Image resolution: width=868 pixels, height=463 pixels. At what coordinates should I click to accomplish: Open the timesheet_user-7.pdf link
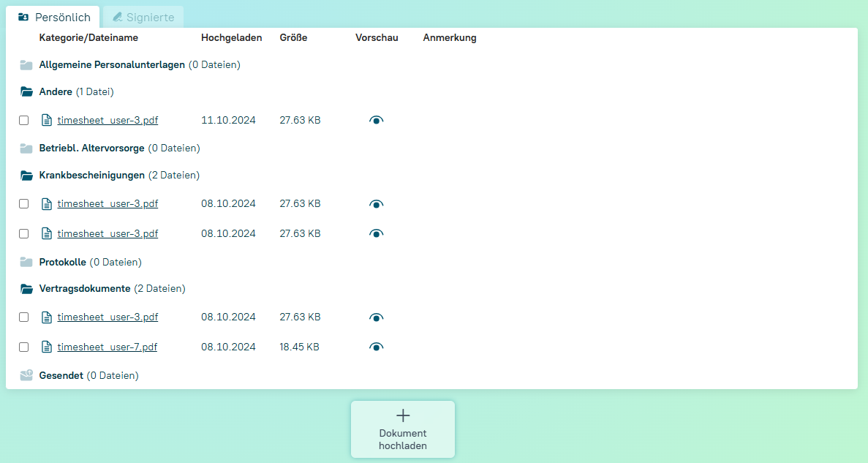coord(107,347)
